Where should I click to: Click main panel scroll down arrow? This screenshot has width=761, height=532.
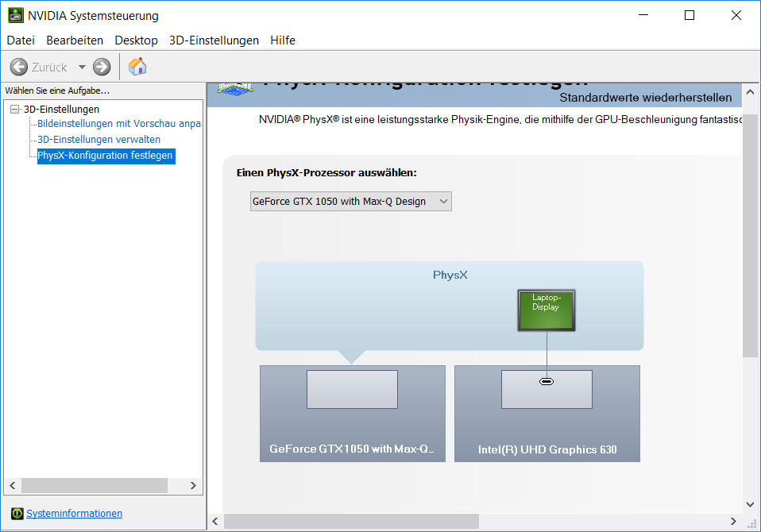[x=750, y=504]
